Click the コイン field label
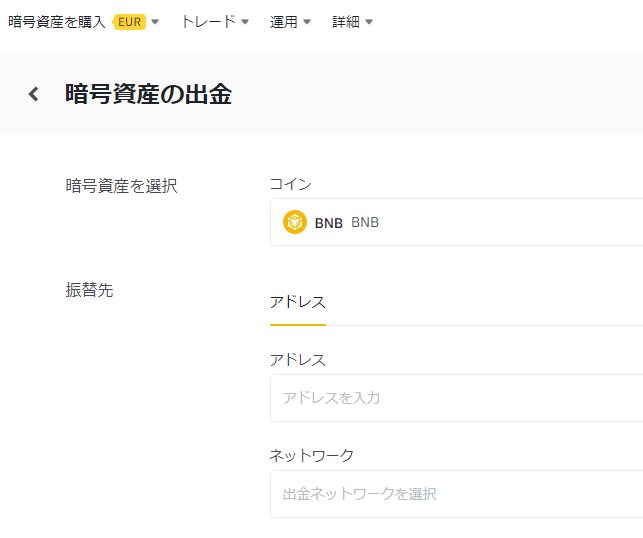 291,184
